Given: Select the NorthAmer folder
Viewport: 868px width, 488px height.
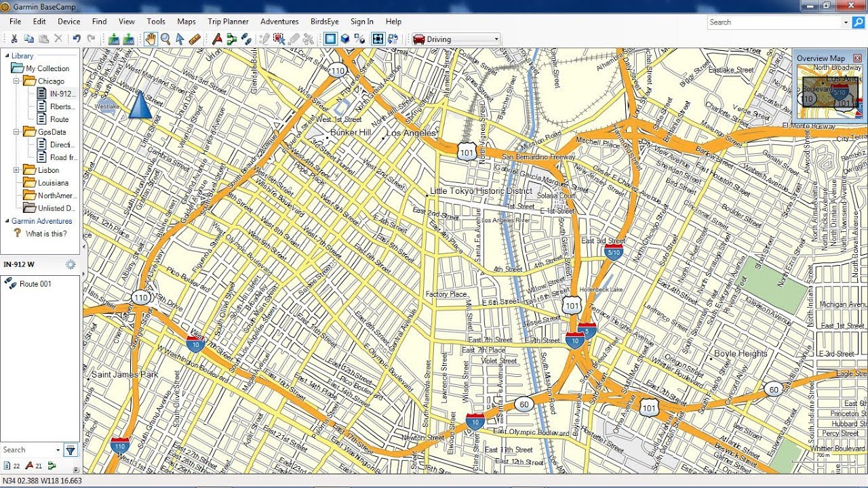Looking at the screenshot, I should point(50,196).
